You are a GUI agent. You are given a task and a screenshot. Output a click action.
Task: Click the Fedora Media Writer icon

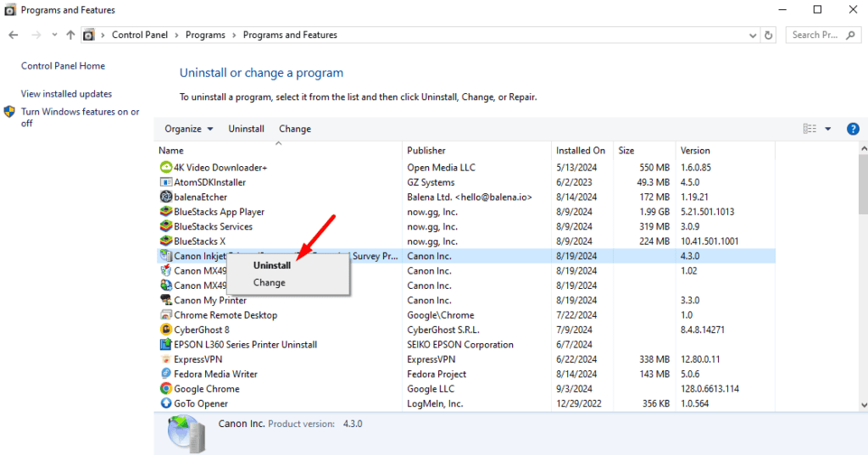click(x=165, y=374)
